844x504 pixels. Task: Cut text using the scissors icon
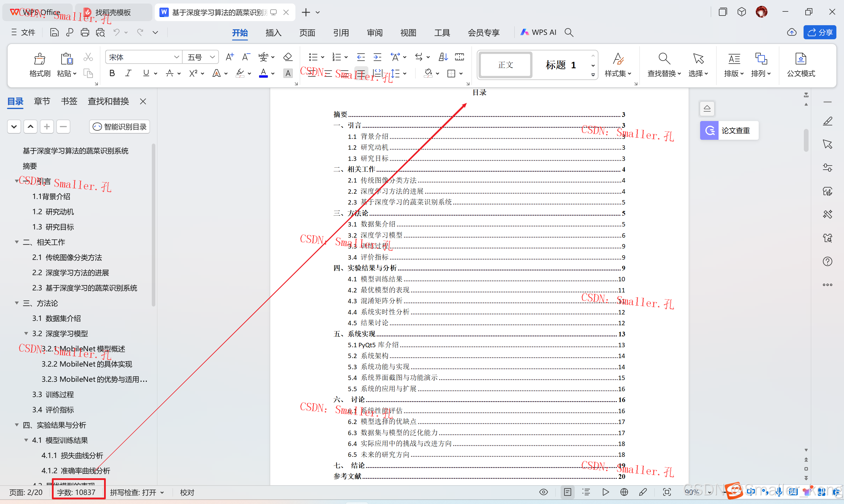click(x=88, y=56)
